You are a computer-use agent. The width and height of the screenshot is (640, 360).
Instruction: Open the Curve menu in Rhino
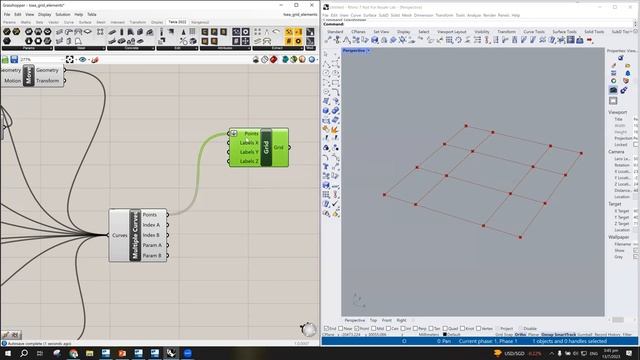pyautogui.click(x=356, y=15)
